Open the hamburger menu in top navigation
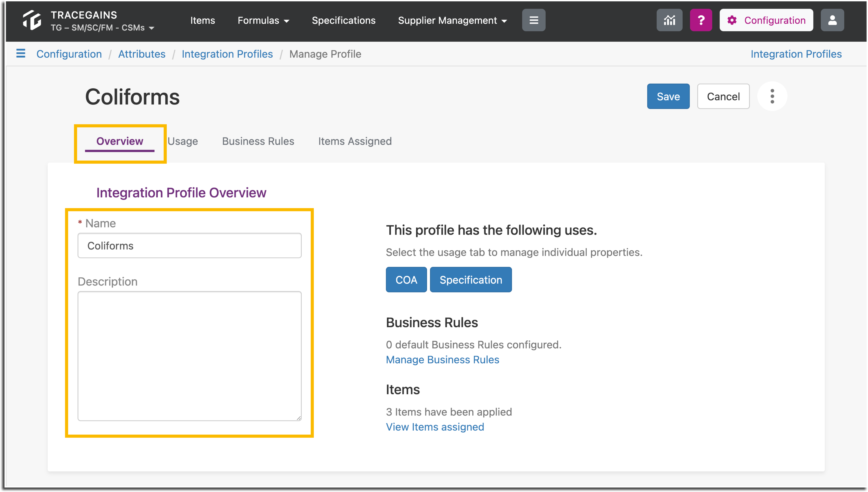Image resolution: width=868 pixels, height=492 pixels. point(534,20)
